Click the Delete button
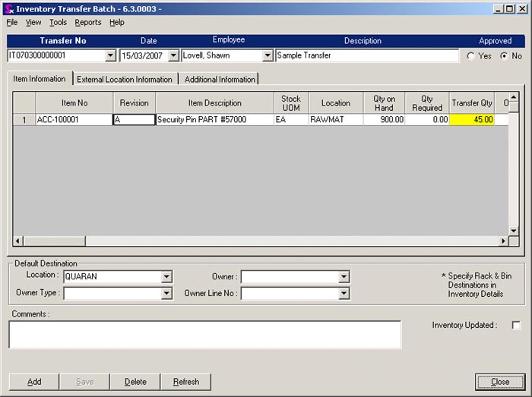This screenshot has width=532, height=397. (135, 382)
